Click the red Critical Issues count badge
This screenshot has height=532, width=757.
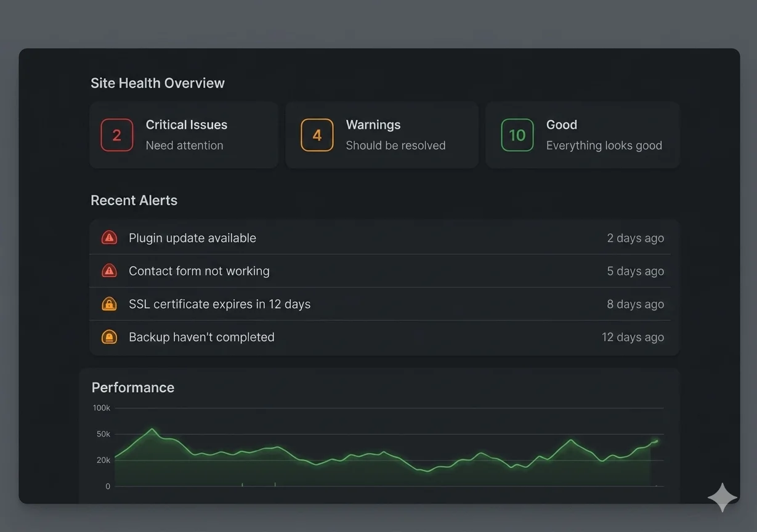pyautogui.click(x=117, y=135)
